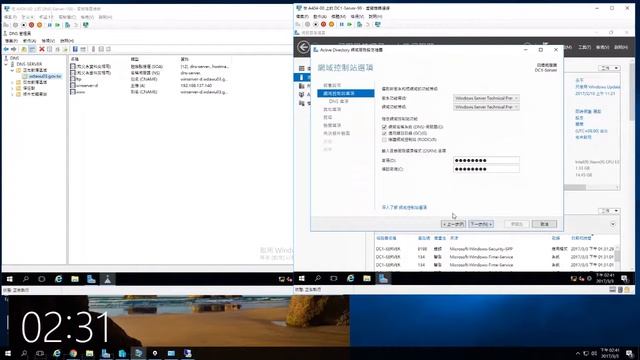This screenshot has height=360, width=640.
Task: Click confirm password input field
Action: (x=486, y=169)
